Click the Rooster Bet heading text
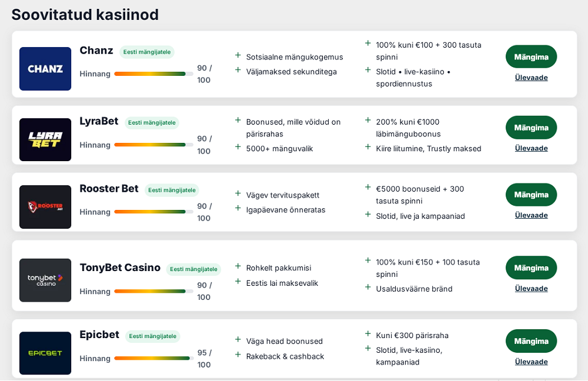 pyautogui.click(x=109, y=189)
